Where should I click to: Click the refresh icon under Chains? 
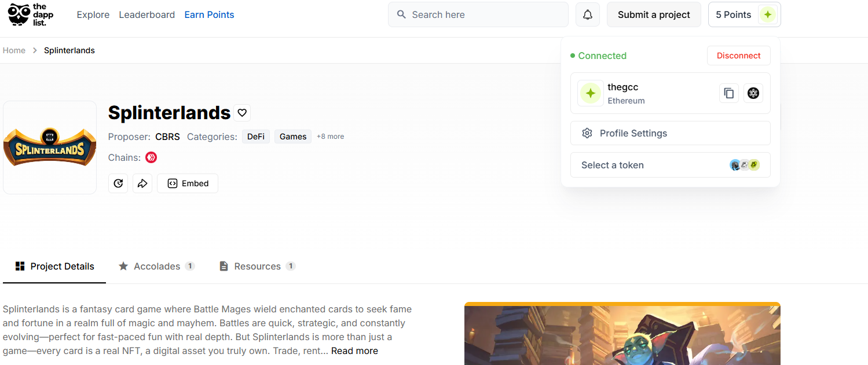tap(118, 183)
